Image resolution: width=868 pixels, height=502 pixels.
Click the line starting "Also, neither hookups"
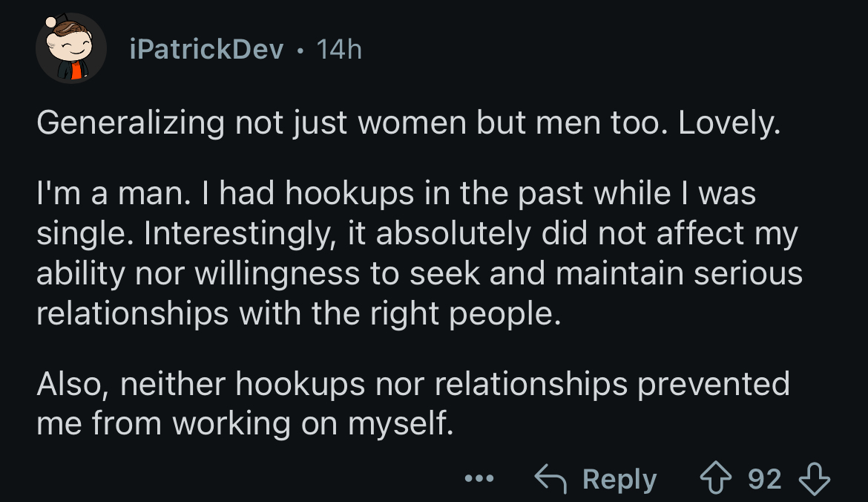coord(413,384)
